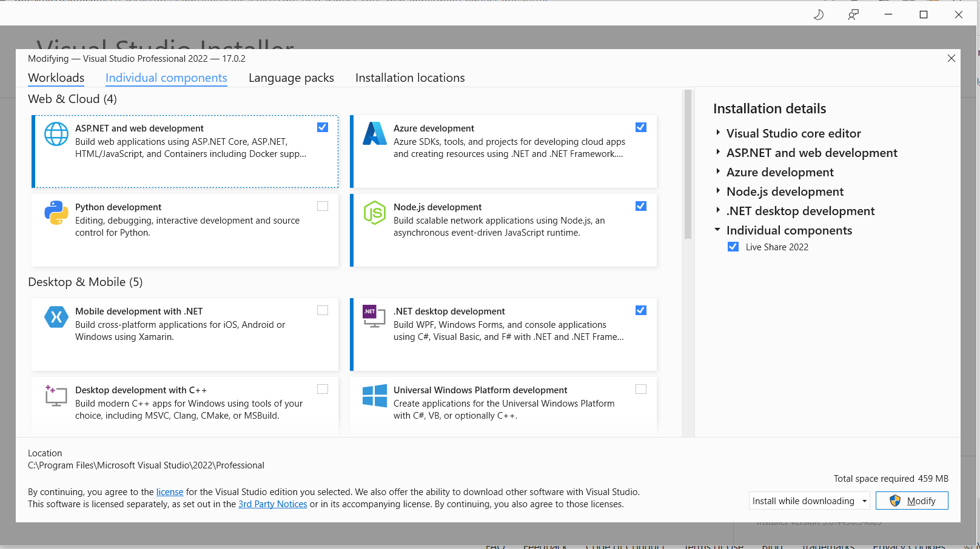Click the Python development icon
This screenshot has width=980, height=549.
tap(56, 213)
